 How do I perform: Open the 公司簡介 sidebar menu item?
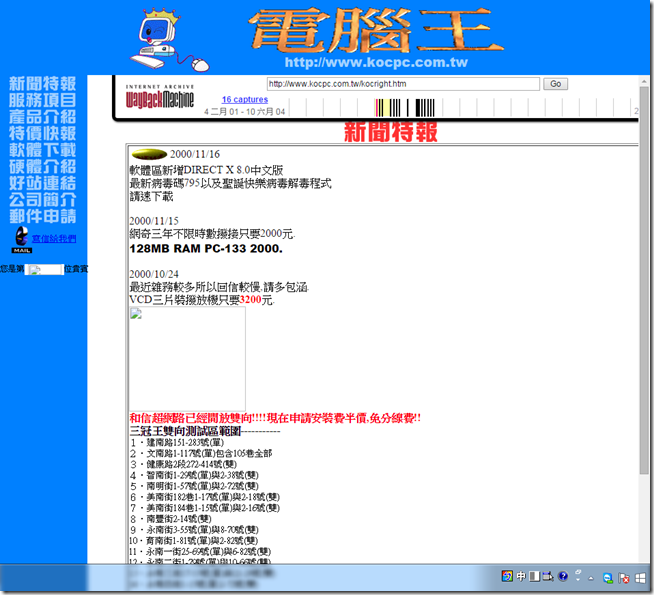tap(43, 199)
